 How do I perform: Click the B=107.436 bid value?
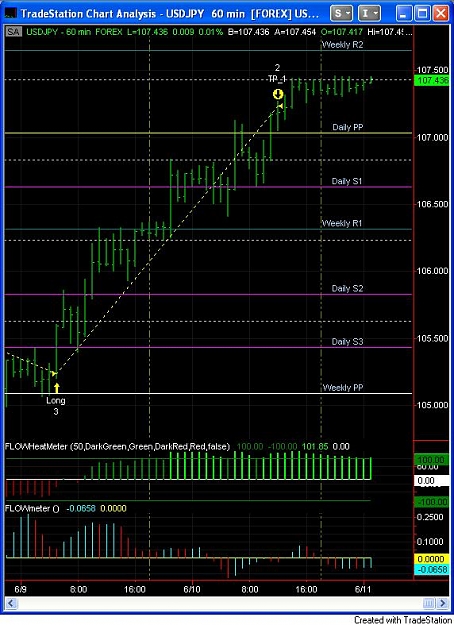coord(249,32)
